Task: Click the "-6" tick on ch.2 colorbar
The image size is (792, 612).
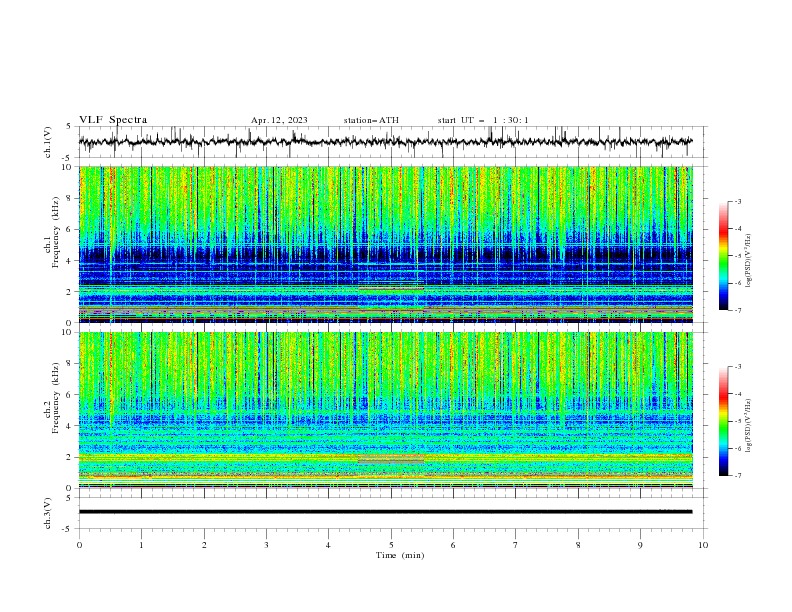Action: pyautogui.click(x=738, y=448)
